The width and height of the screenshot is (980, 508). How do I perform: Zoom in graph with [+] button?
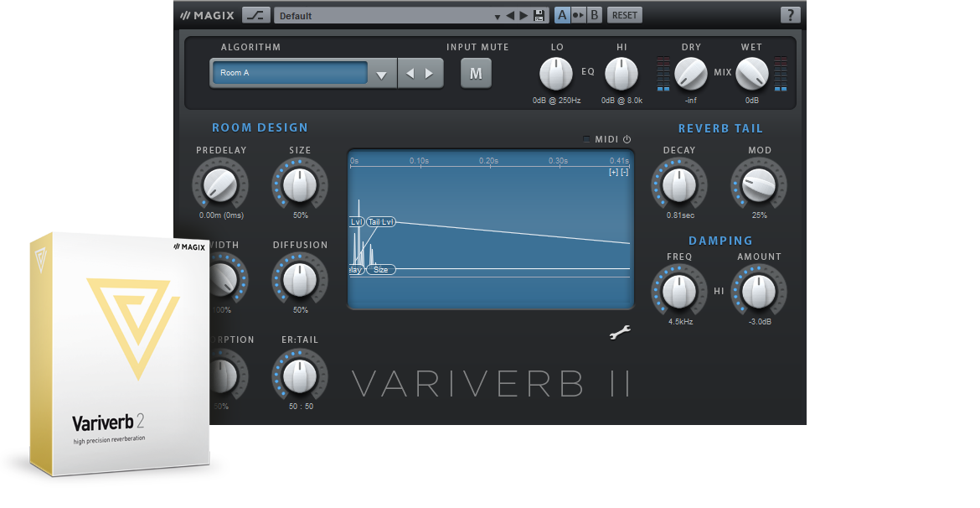point(613,172)
